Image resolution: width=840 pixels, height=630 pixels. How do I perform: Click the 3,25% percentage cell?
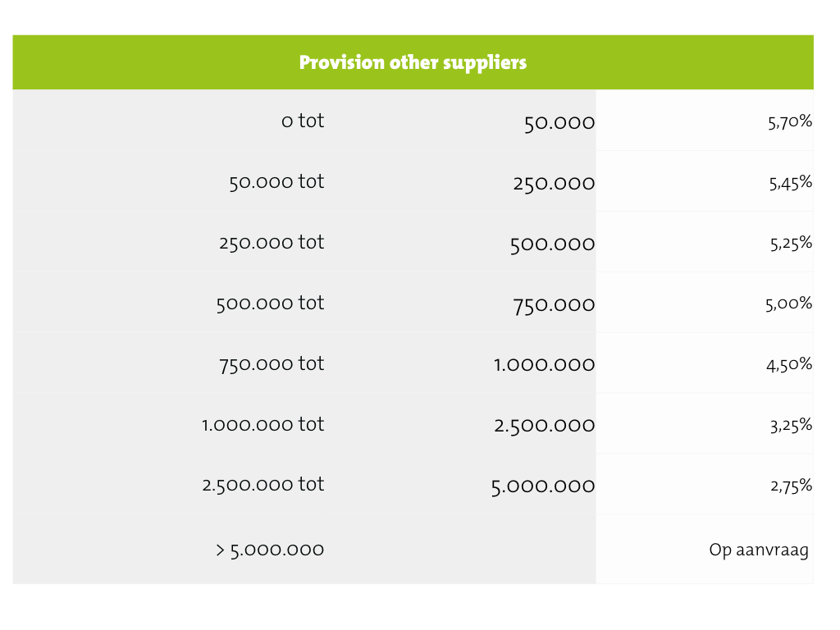(790, 425)
